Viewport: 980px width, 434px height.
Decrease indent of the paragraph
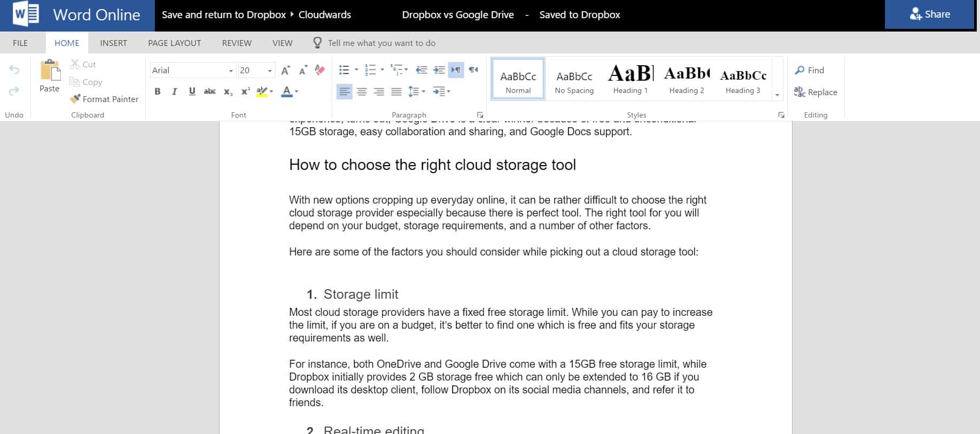point(421,70)
